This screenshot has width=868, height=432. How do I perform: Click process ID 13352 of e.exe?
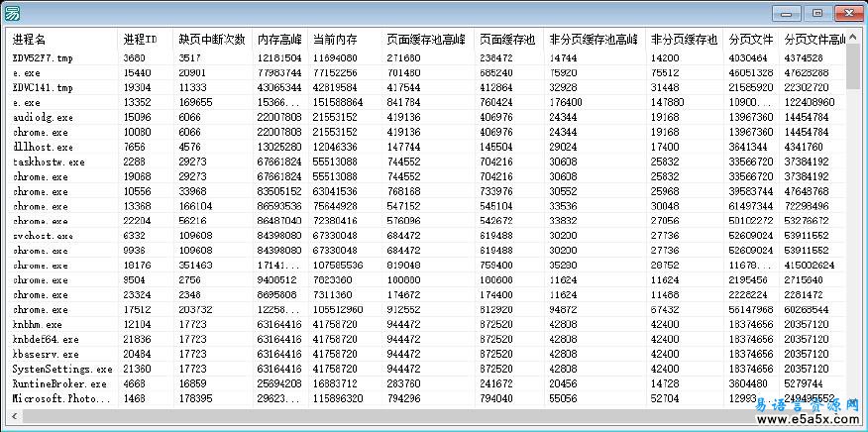[138, 102]
